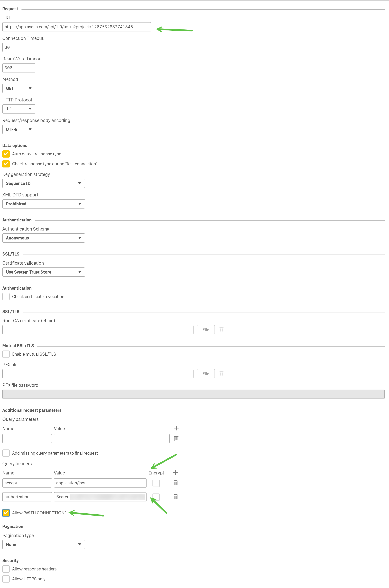Delete the authorization header row

[176, 497]
